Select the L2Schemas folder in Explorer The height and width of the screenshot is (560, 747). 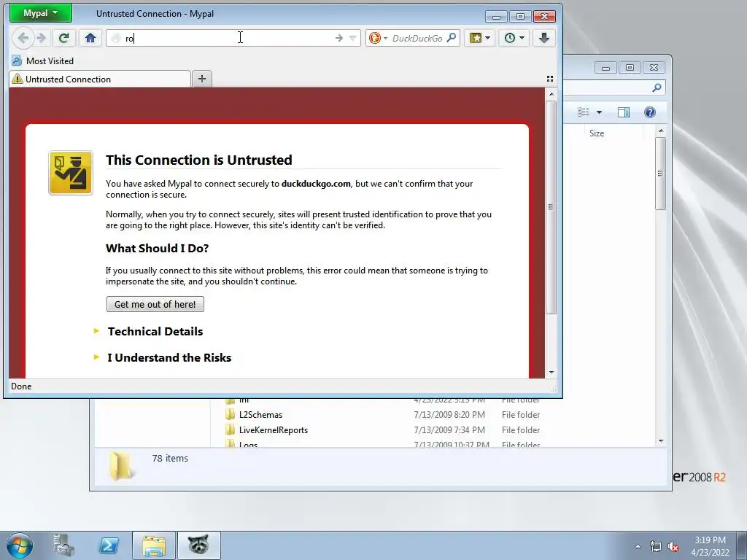tap(260, 415)
